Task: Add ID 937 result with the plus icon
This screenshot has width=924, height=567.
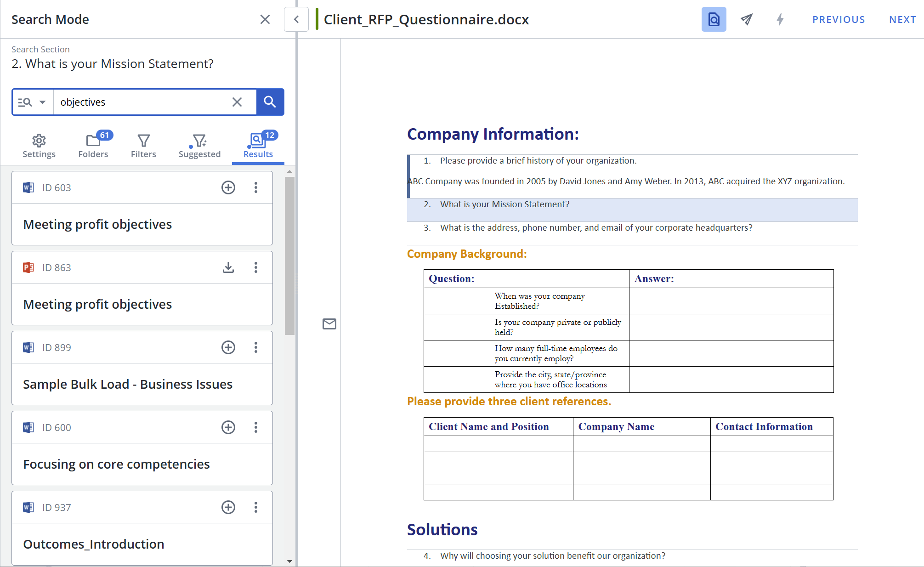Action: pos(228,507)
